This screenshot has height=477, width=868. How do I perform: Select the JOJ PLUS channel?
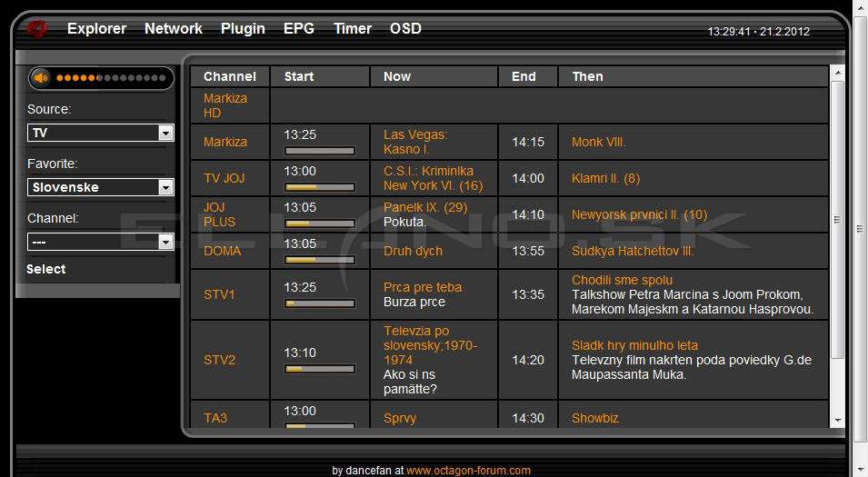pos(219,214)
